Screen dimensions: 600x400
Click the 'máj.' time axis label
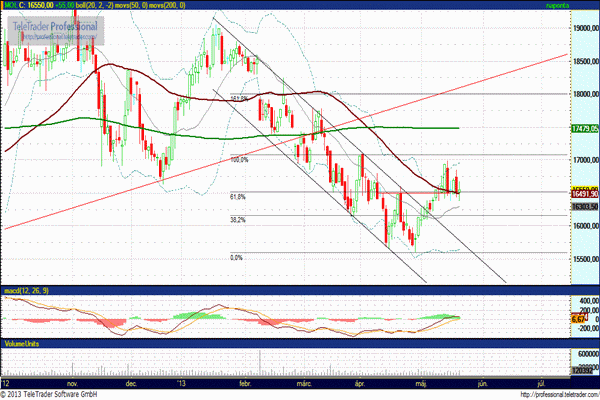pyautogui.click(x=421, y=384)
